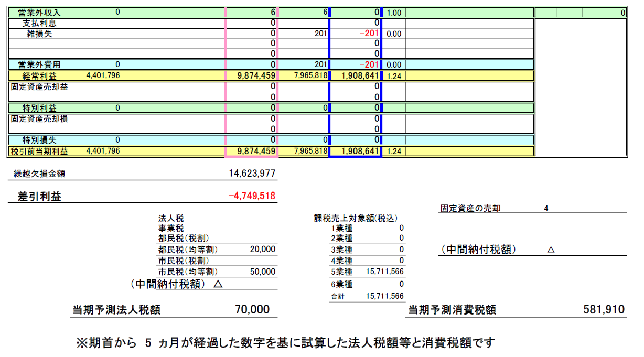Click the 支払利息 label cell
This screenshot has width=644, height=357.
click(39, 23)
